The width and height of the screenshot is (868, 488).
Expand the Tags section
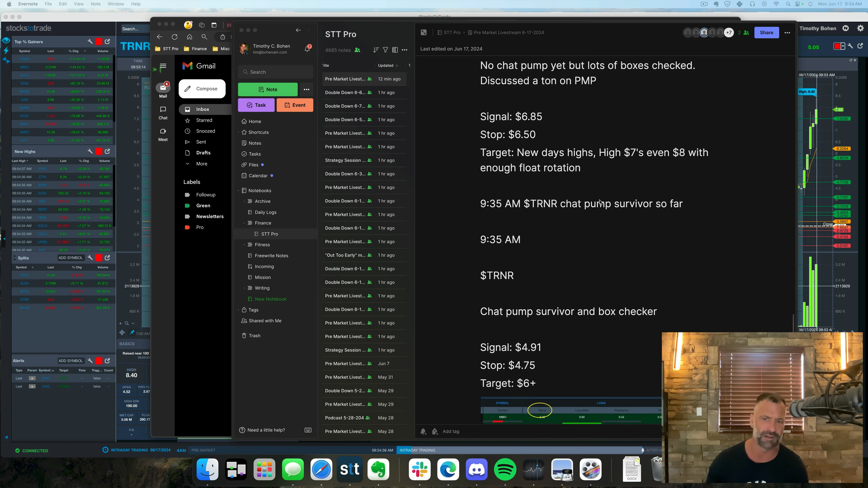238,310
